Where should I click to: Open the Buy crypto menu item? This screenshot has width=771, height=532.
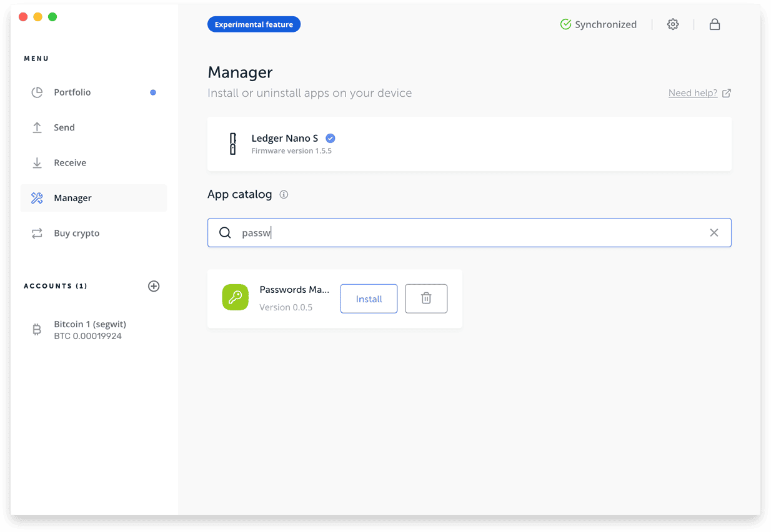(x=94, y=234)
